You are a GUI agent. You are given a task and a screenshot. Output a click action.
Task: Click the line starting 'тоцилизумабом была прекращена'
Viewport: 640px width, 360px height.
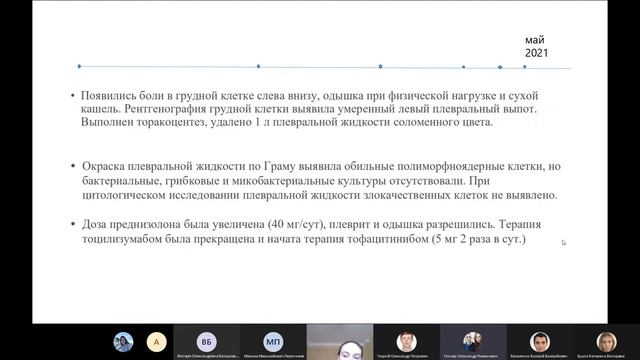click(304, 239)
